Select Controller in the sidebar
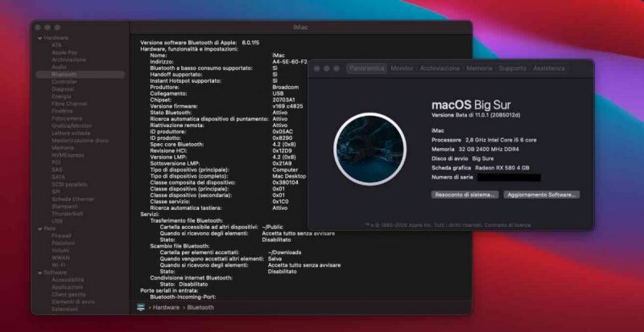 tap(64, 82)
